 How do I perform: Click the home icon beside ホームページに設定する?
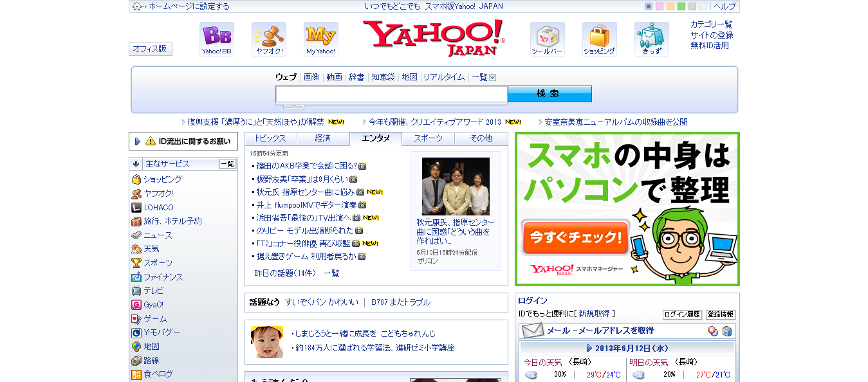point(136,6)
